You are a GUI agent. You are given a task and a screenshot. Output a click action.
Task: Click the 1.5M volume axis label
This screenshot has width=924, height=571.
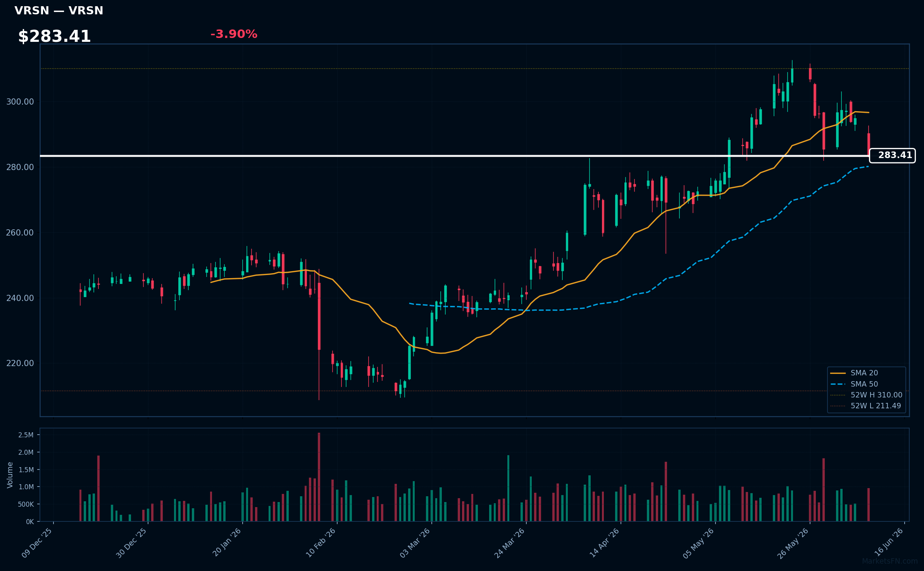click(26, 470)
